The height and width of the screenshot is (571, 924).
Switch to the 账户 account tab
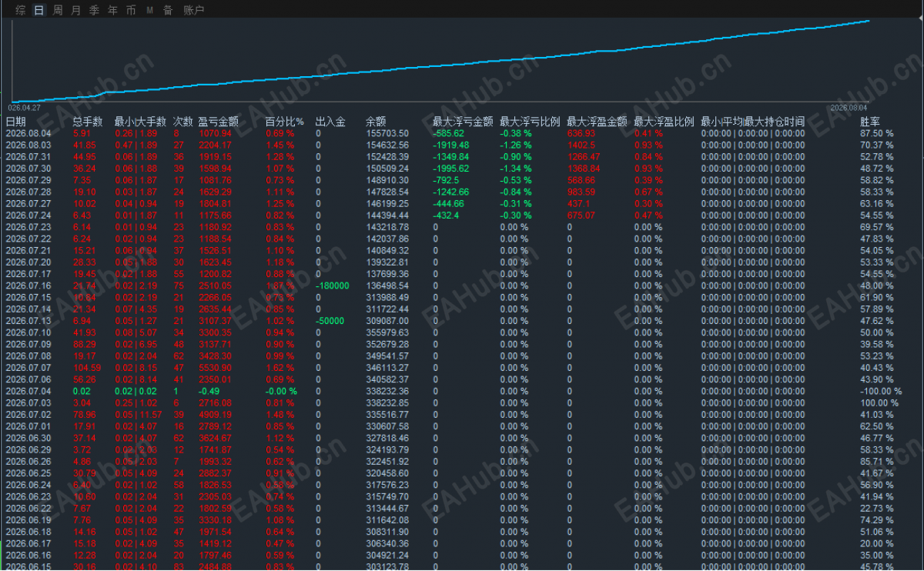tap(194, 10)
